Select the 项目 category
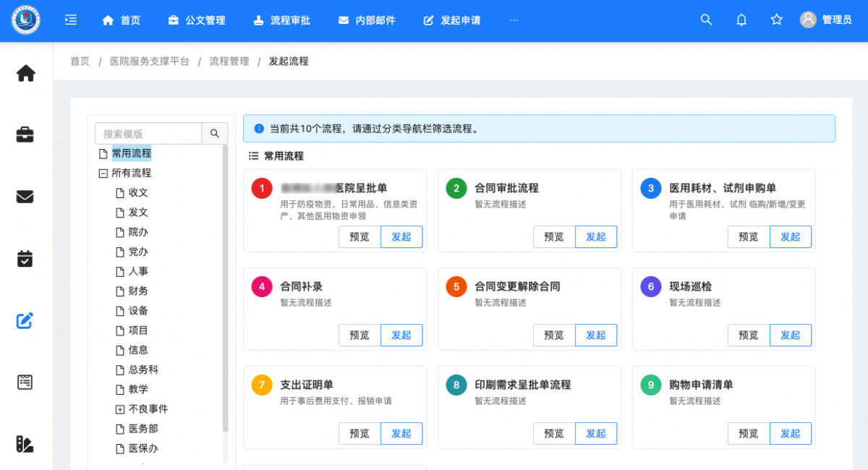 (x=138, y=330)
